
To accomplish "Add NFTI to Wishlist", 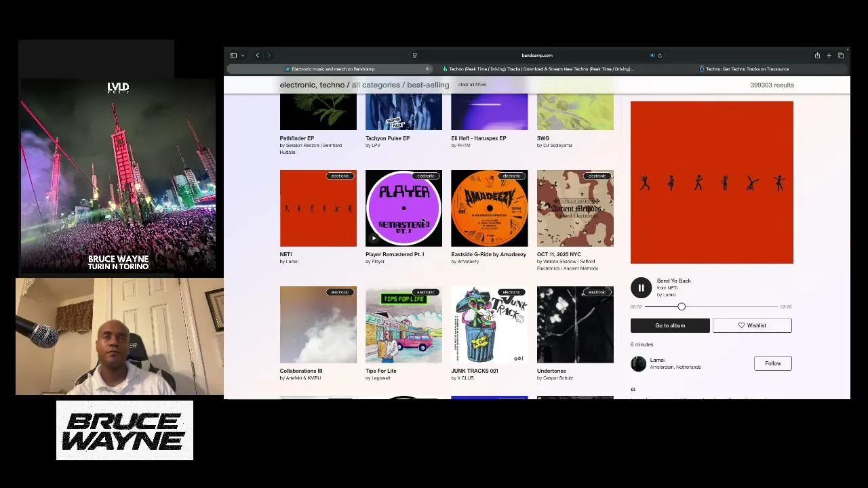I will 752,326.
